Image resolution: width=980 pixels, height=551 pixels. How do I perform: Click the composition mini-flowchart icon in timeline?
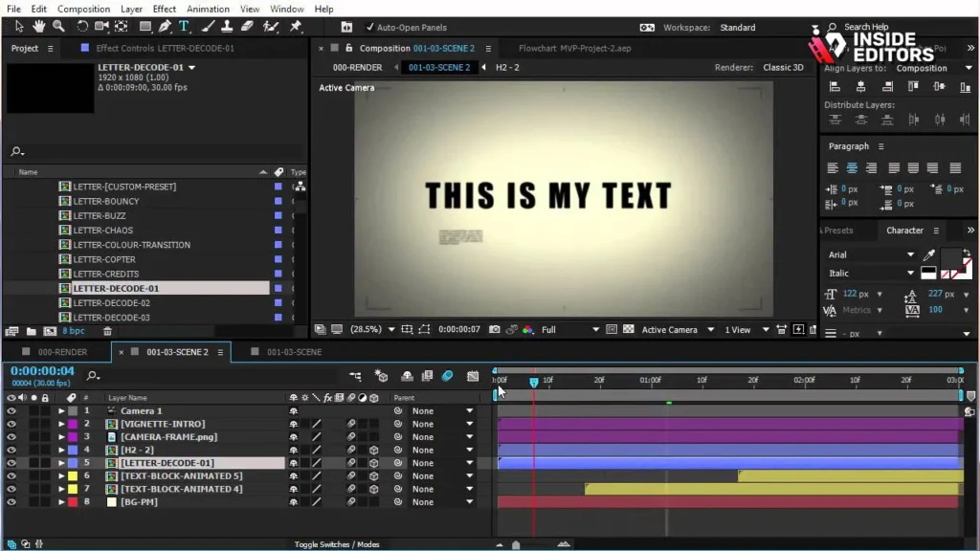(356, 375)
